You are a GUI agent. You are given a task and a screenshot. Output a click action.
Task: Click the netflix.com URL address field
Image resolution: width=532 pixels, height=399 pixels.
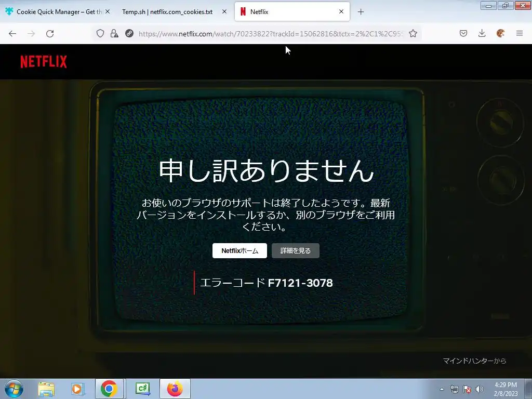pos(270,34)
